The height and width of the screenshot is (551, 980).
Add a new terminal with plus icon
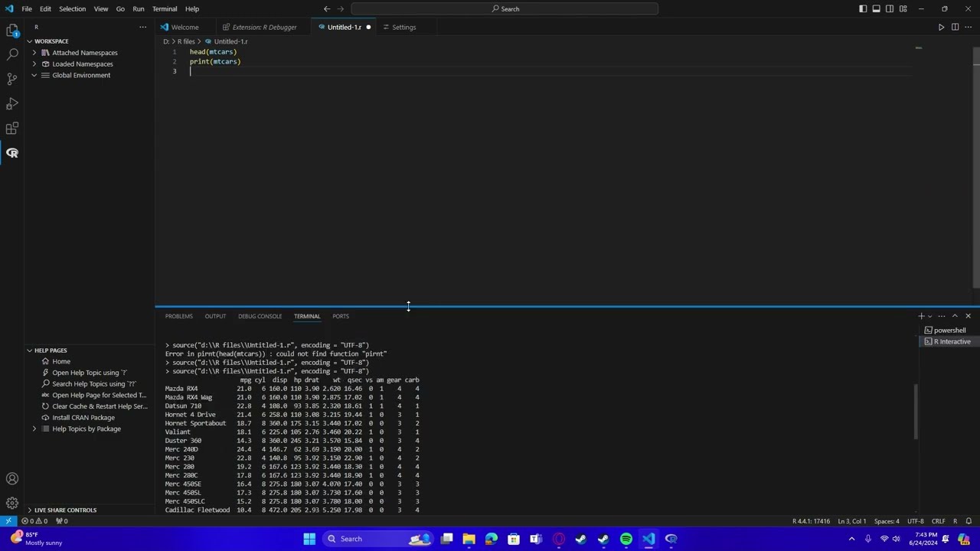coord(921,316)
